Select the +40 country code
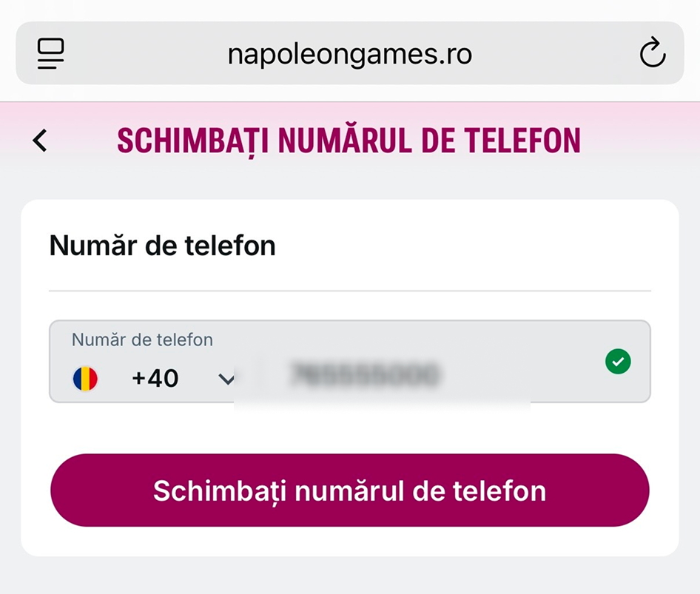 [155, 378]
